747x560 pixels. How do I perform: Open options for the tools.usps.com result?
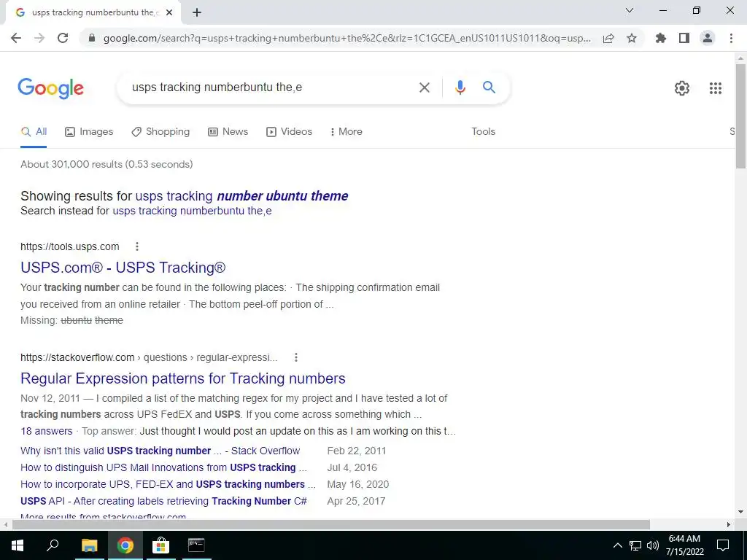click(x=136, y=246)
